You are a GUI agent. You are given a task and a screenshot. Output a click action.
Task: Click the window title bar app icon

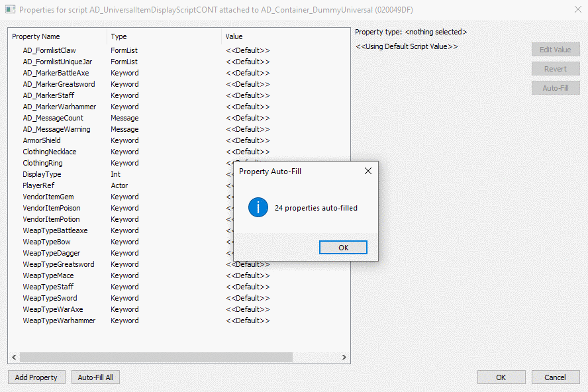tap(10, 9)
